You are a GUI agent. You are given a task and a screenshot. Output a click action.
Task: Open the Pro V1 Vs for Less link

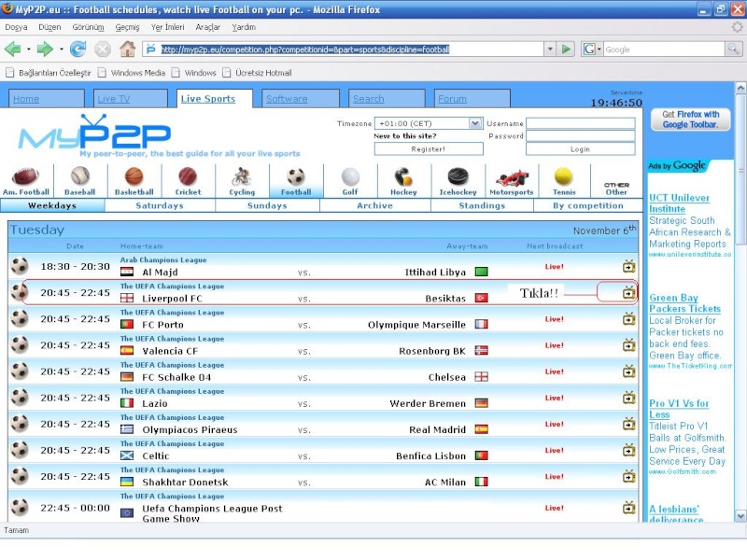679,409
